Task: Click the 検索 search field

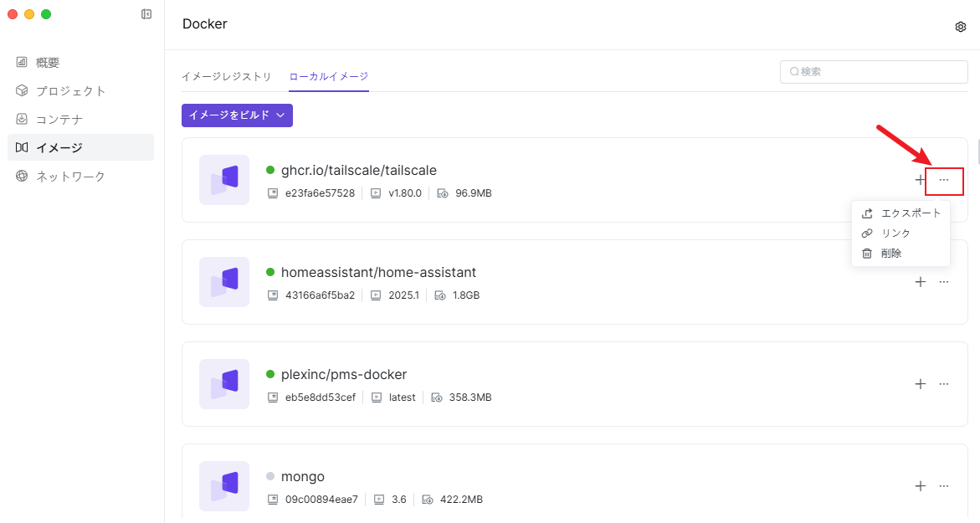Action: [873, 72]
